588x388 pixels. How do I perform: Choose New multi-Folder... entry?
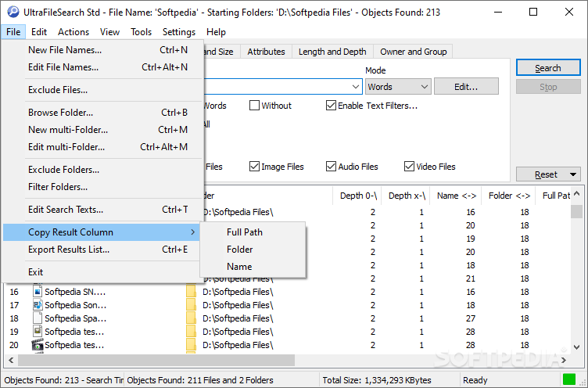[x=101, y=129]
